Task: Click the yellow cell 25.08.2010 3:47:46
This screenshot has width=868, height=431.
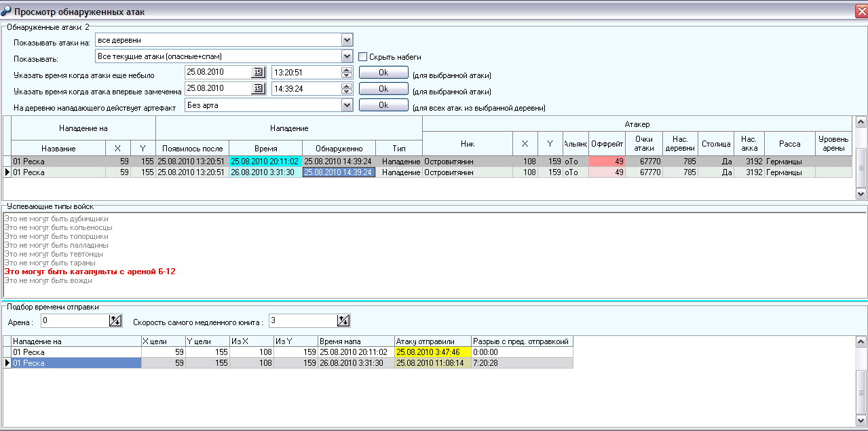Action: 433,352
